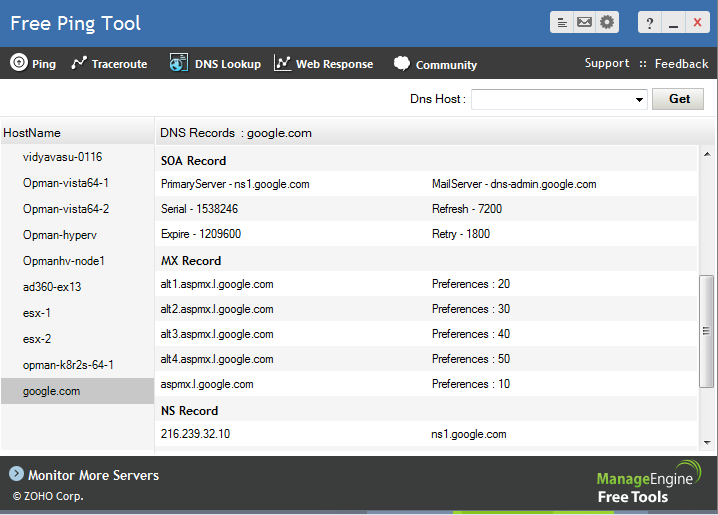Open settings via the gear icon

pyautogui.click(x=607, y=22)
